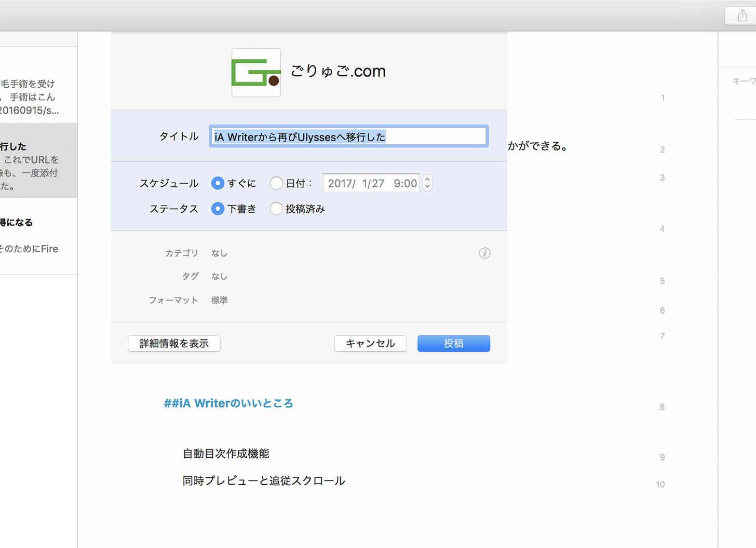Click the up arrow of the time stepper

(427, 179)
